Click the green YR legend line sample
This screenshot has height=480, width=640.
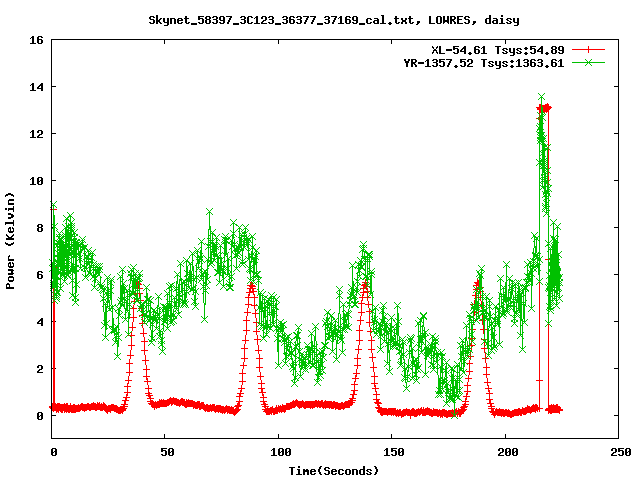[588, 63]
